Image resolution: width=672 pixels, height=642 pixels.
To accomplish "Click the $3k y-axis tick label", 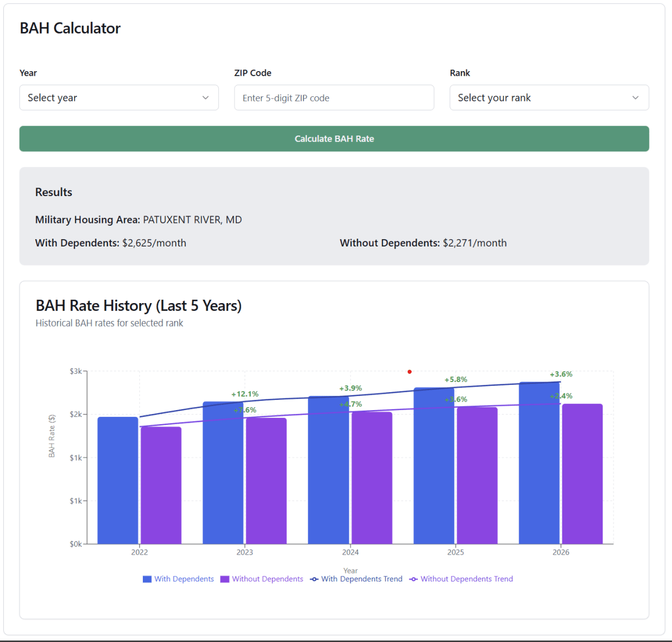I will (x=76, y=371).
